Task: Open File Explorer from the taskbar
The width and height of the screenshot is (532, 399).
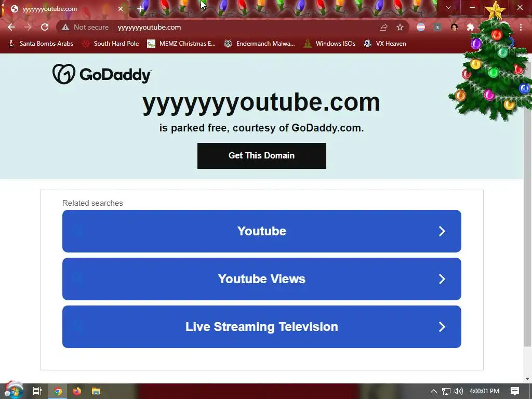Action: point(96,391)
